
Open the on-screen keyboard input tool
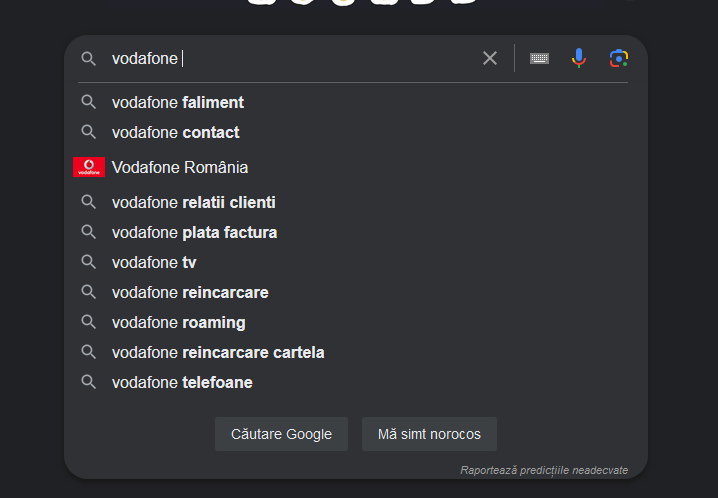pos(539,58)
